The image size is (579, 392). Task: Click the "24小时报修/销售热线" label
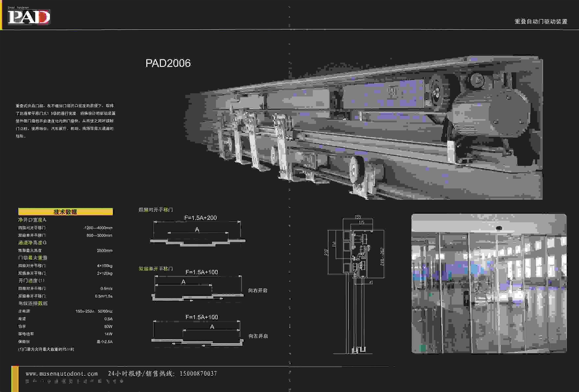coord(141,374)
